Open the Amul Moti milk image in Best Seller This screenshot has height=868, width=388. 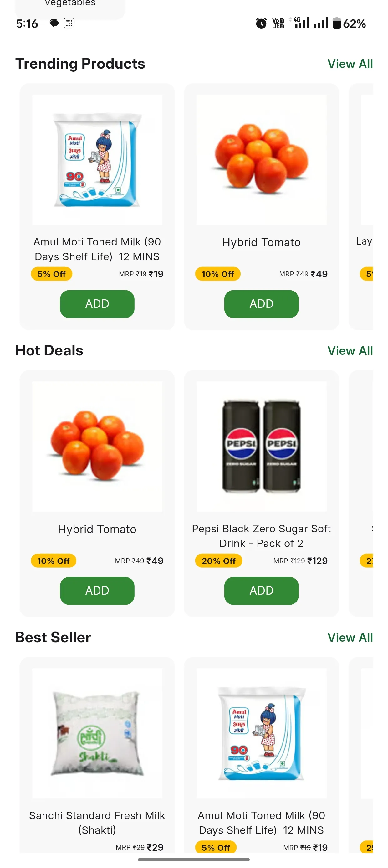(261, 733)
